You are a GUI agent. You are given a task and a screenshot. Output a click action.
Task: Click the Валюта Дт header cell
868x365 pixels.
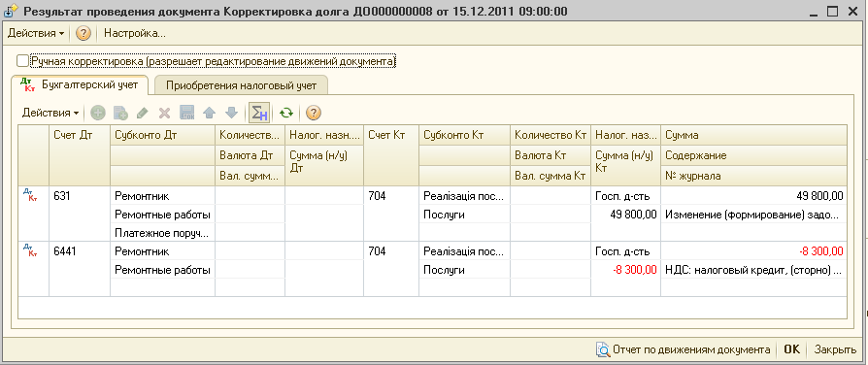tap(250, 155)
